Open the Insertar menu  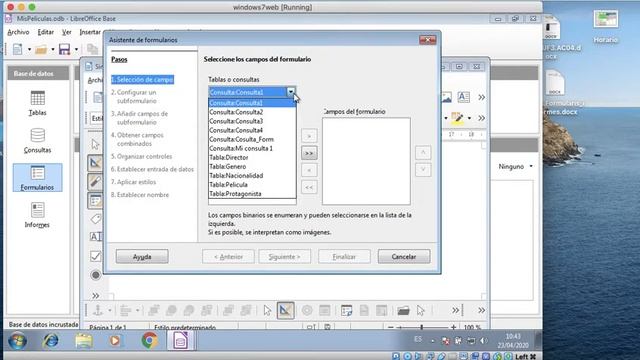pos(90,32)
